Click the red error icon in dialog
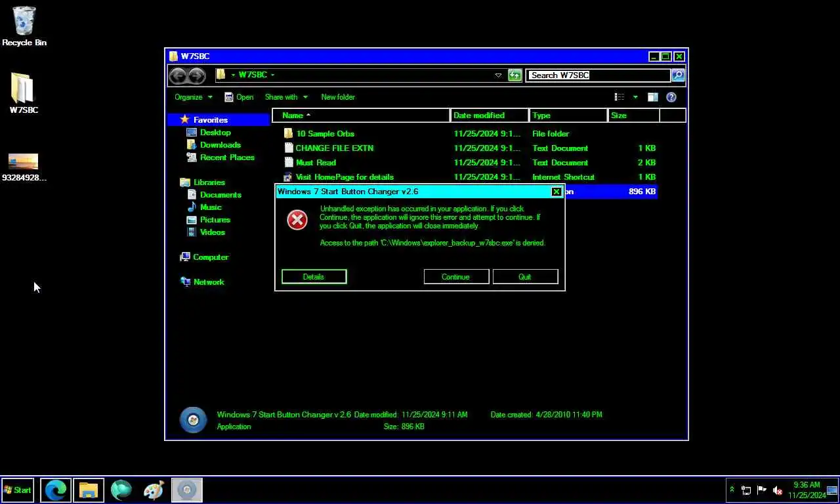 (x=297, y=220)
